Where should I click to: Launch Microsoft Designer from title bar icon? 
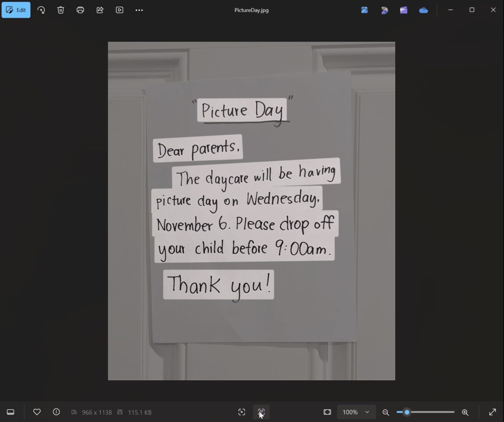coord(384,10)
